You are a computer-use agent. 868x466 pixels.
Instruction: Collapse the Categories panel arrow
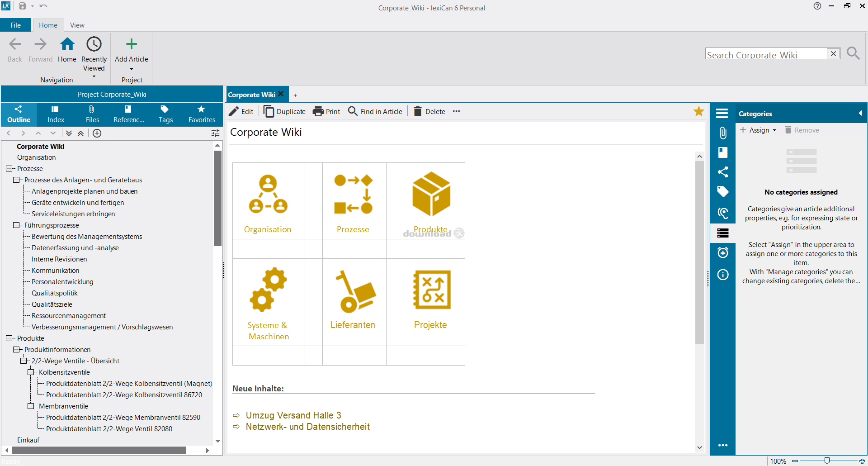pyautogui.click(x=860, y=114)
